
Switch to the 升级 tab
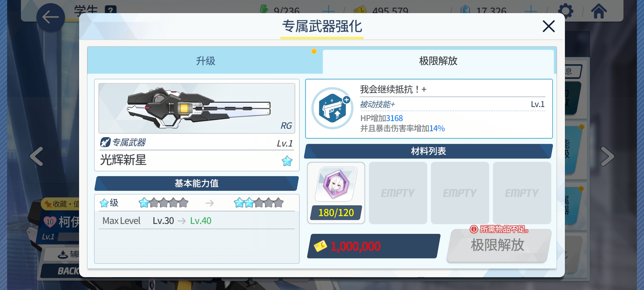point(205,61)
